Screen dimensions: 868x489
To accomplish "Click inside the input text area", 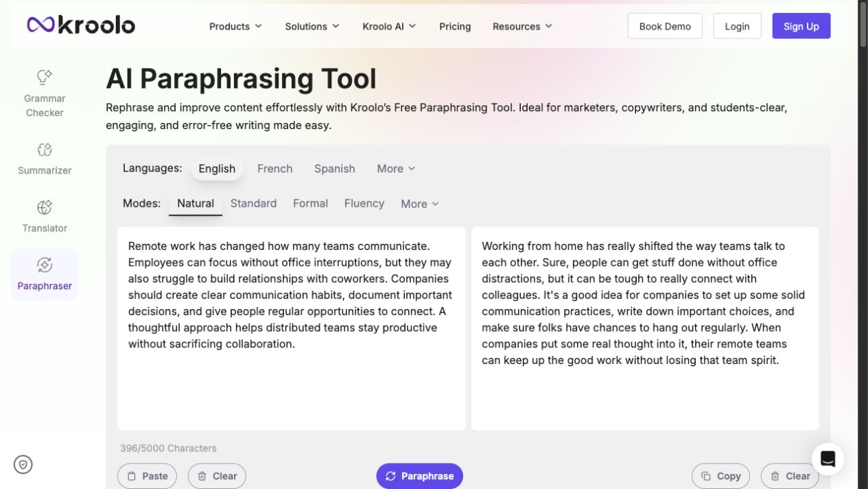I will 292,328.
